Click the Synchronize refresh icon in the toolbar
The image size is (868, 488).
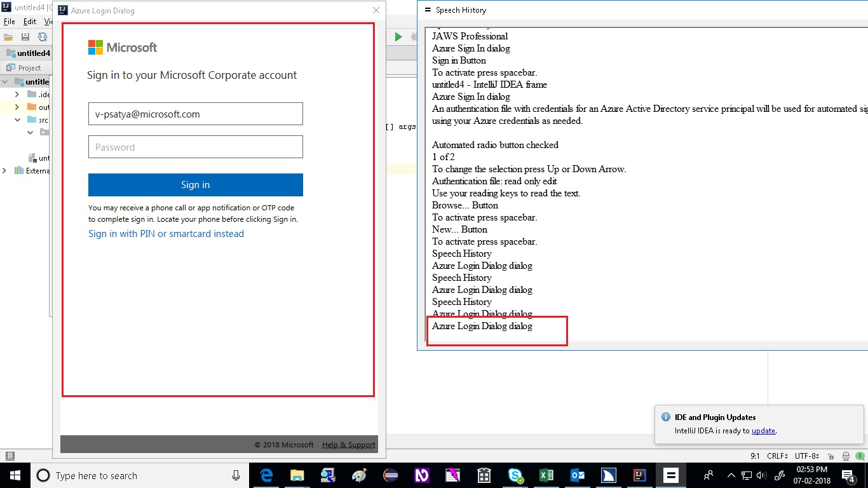pyautogui.click(x=42, y=37)
